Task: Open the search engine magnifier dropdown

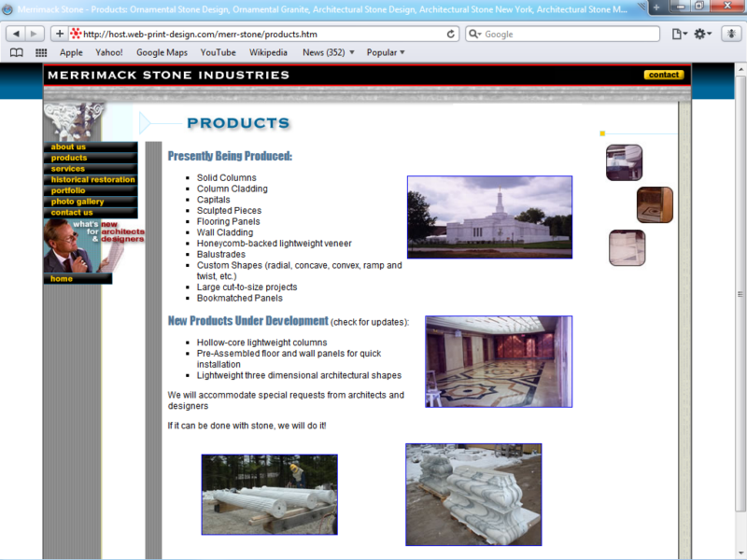Action: (475, 34)
